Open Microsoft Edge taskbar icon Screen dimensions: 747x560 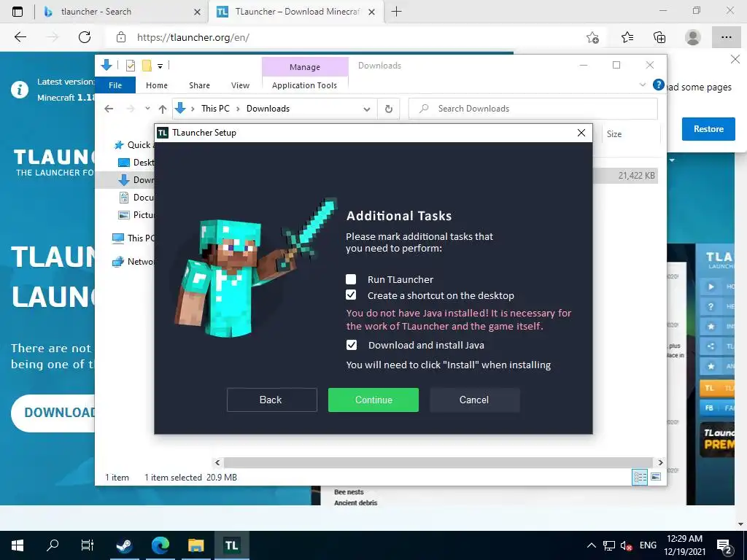(x=160, y=545)
